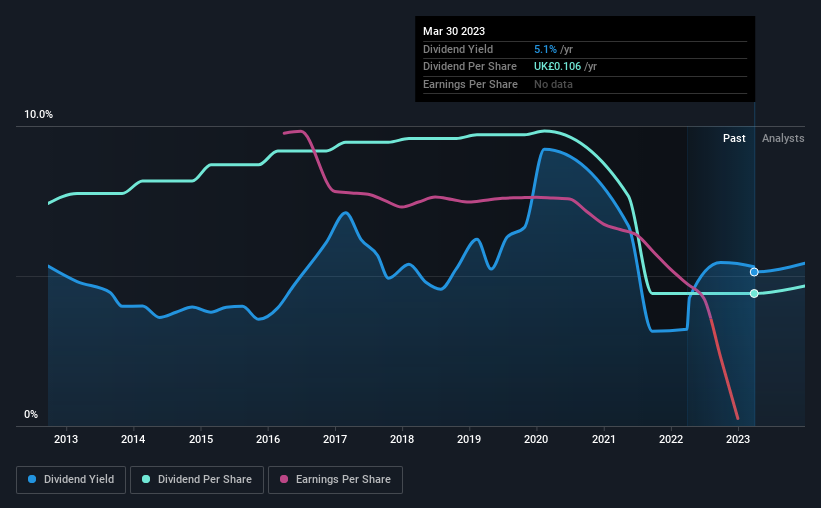Select the Analysts forecast region label

click(x=783, y=138)
